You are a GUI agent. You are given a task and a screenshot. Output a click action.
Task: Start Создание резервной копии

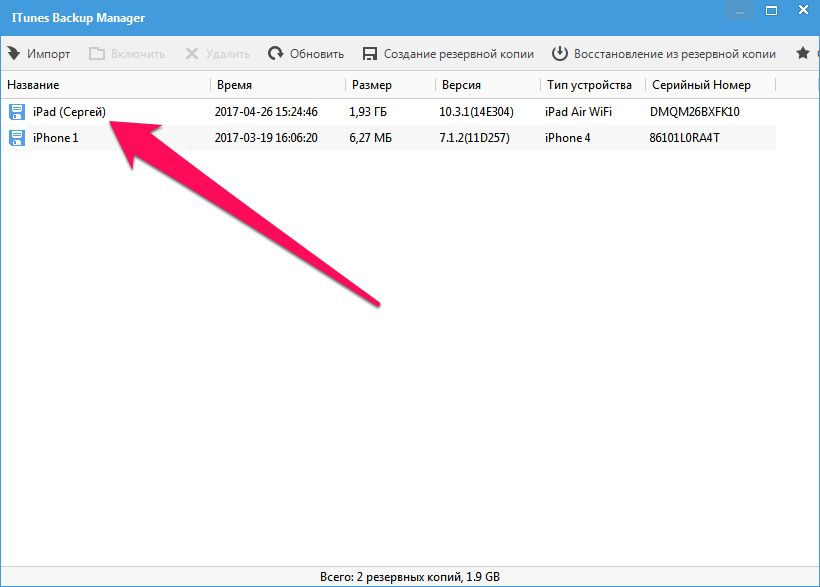(x=459, y=54)
